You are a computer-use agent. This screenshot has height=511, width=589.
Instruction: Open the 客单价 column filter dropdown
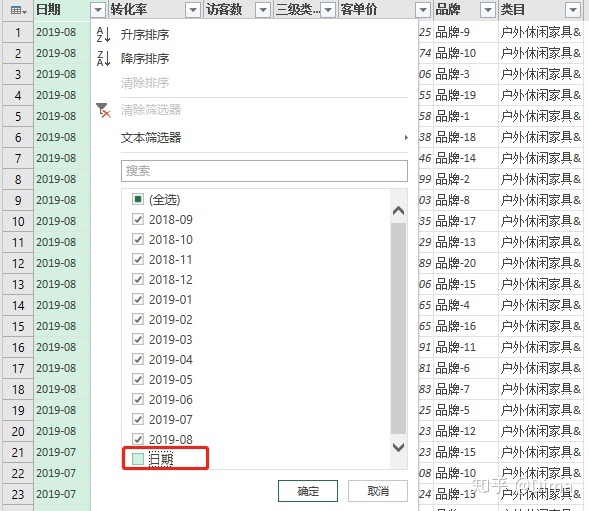423,10
